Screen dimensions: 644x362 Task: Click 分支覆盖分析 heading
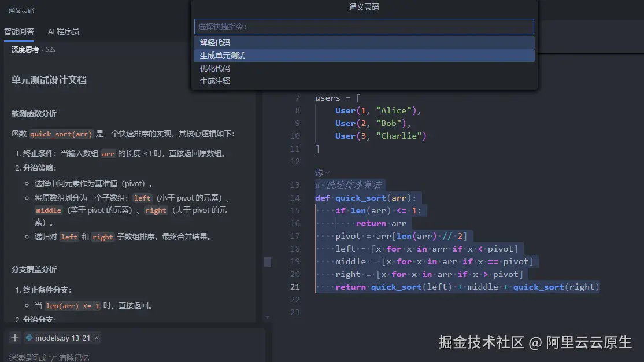point(34,269)
